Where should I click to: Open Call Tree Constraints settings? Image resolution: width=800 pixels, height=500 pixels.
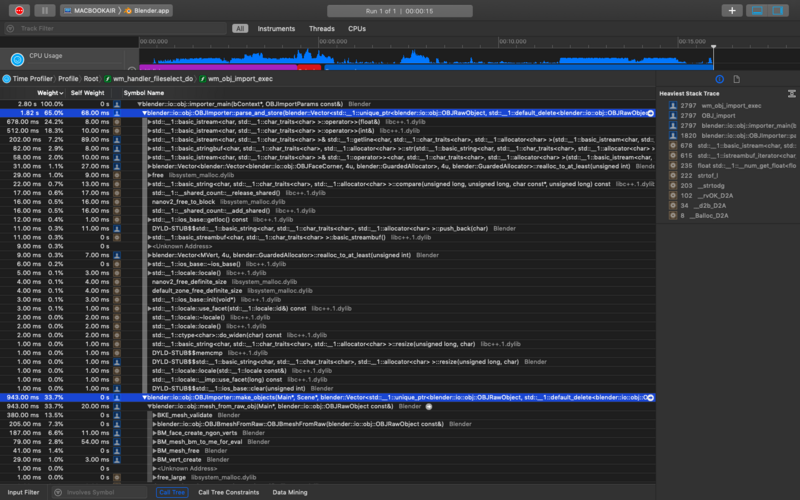[x=228, y=492]
